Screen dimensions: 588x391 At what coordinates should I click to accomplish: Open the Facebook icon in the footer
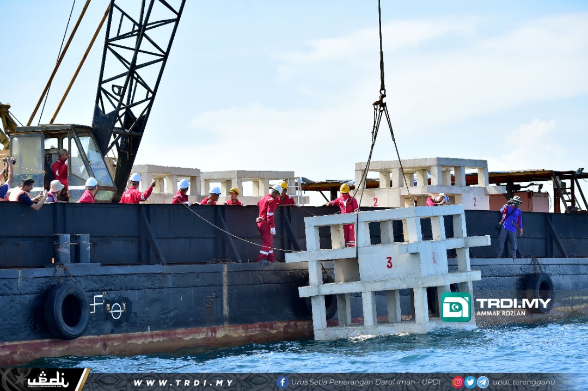[282, 382]
